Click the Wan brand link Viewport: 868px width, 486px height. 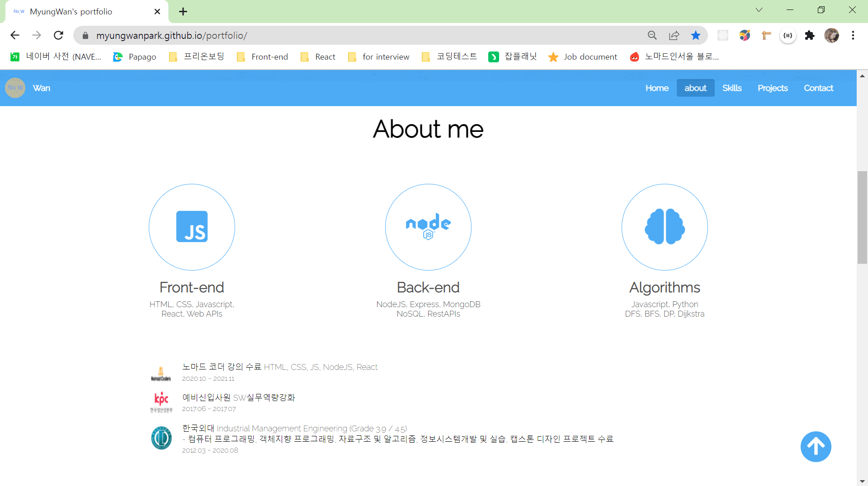click(x=42, y=88)
